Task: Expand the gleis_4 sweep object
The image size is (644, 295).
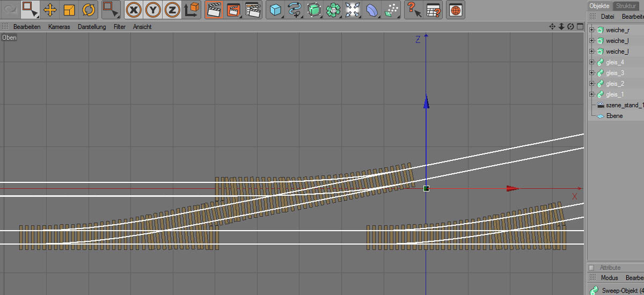Action: point(591,62)
